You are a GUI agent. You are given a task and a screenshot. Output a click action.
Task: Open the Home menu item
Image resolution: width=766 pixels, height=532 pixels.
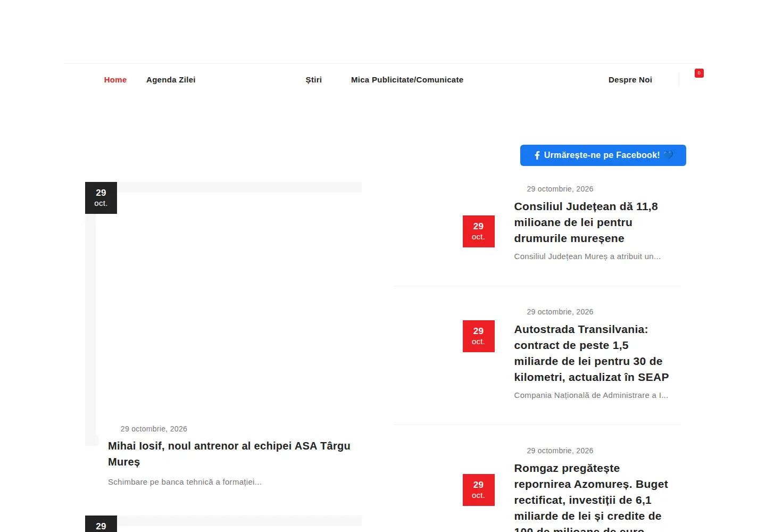click(x=115, y=80)
